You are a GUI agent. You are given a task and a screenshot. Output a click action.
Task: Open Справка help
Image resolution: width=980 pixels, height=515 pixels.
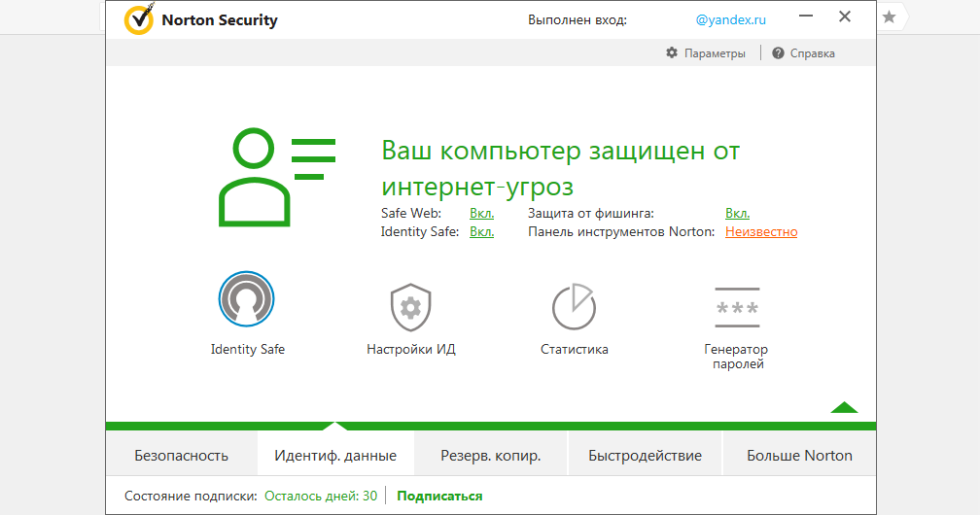tap(812, 53)
